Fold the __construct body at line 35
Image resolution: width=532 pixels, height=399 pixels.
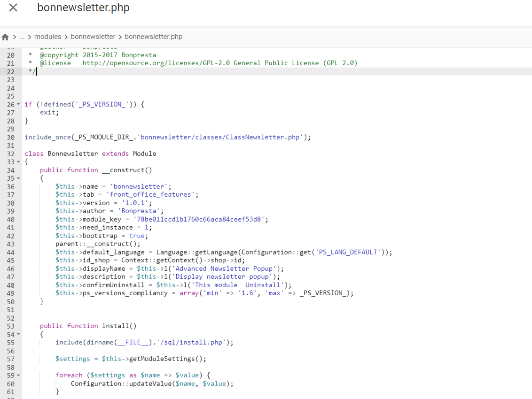click(18, 178)
